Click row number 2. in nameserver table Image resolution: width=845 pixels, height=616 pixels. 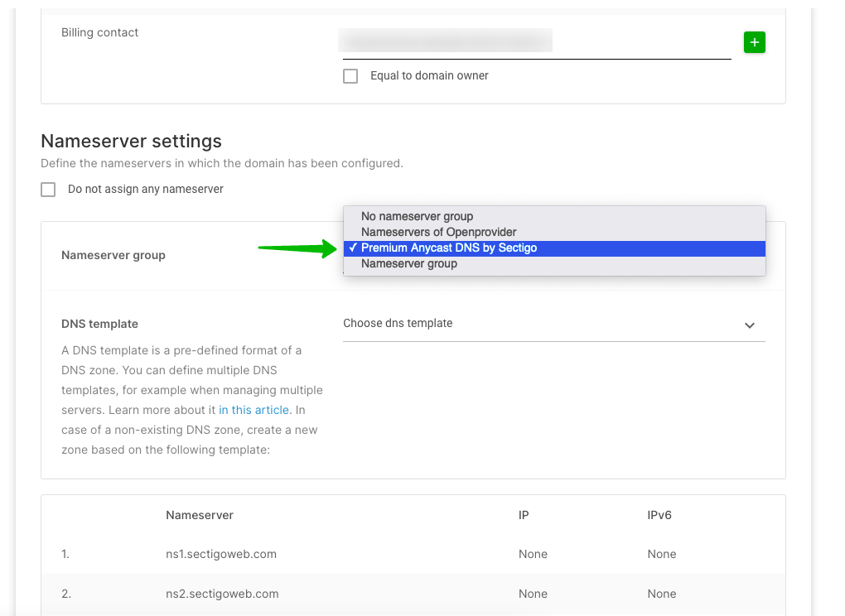pyautogui.click(x=65, y=594)
